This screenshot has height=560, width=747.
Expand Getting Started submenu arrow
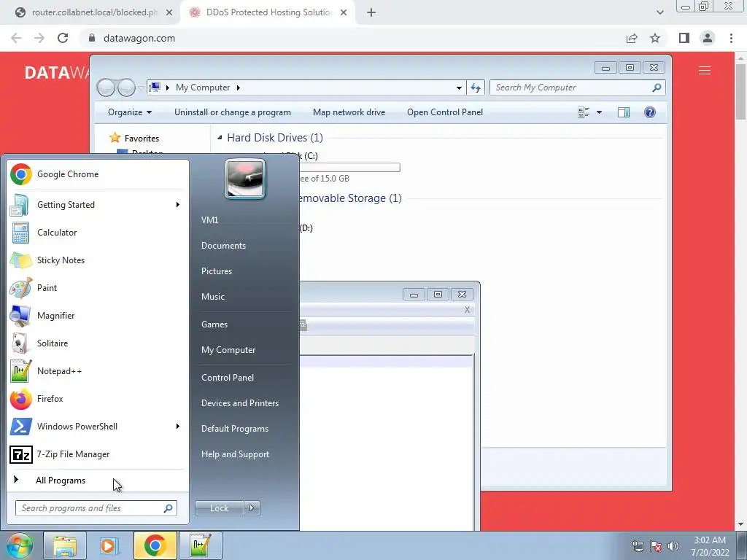(178, 205)
